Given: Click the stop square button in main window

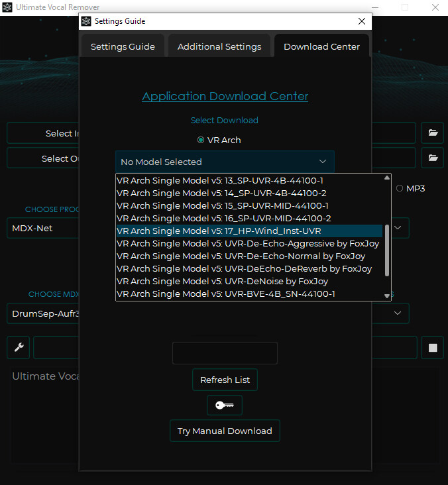Looking at the screenshot, I should point(433,348).
